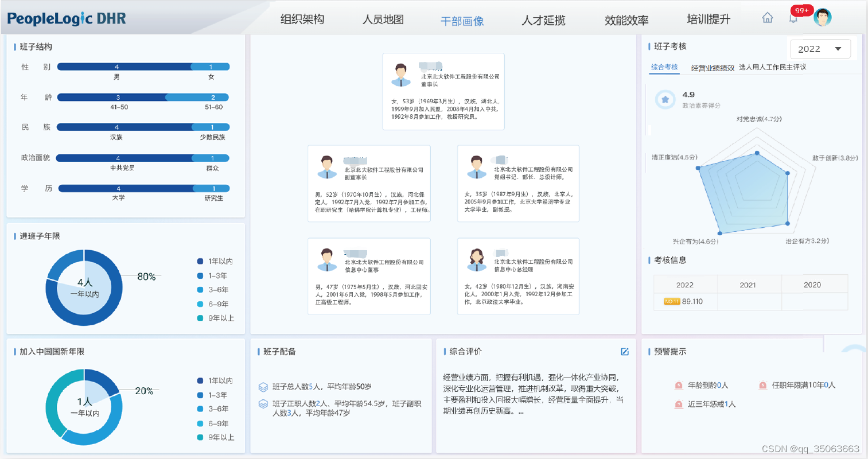
Task: Click the alarm icon next to 近三年惩戒
Action: coord(678,404)
